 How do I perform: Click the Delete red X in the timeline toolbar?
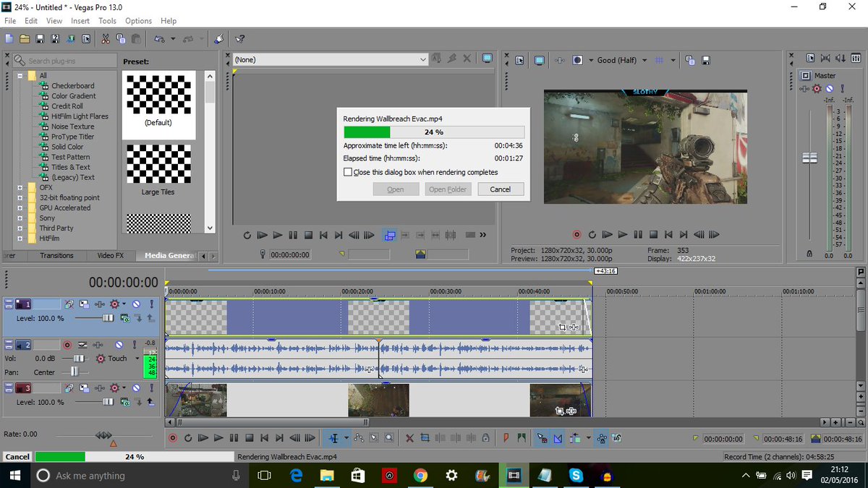[x=409, y=438]
